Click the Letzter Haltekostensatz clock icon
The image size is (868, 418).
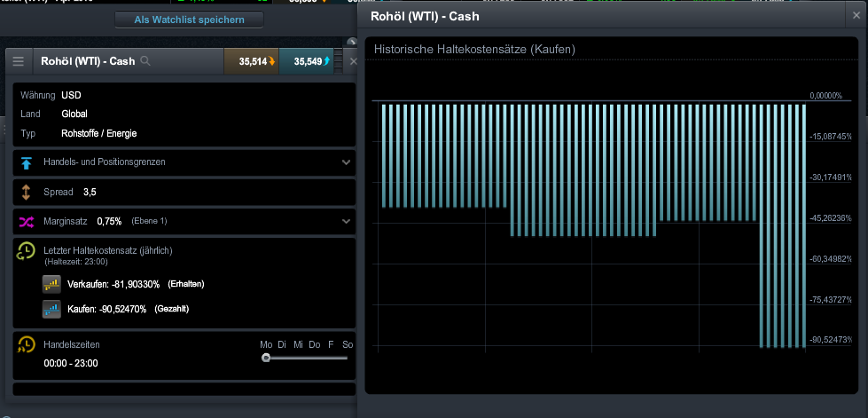point(27,251)
